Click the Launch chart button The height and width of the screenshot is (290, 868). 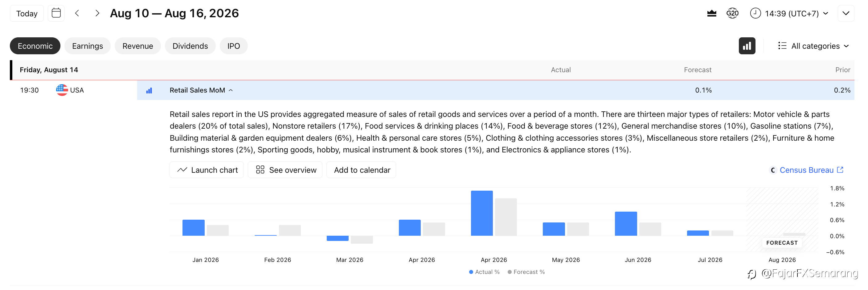pos(207,170)
